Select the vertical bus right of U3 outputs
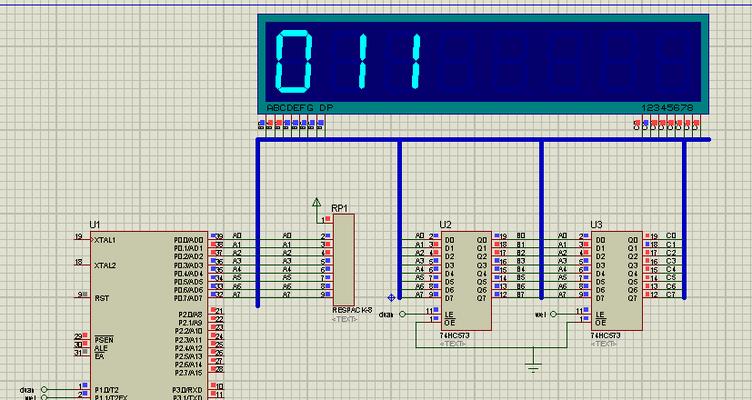Image resolution: width=752 pixels, height=400 pixels. pos(684,219)
